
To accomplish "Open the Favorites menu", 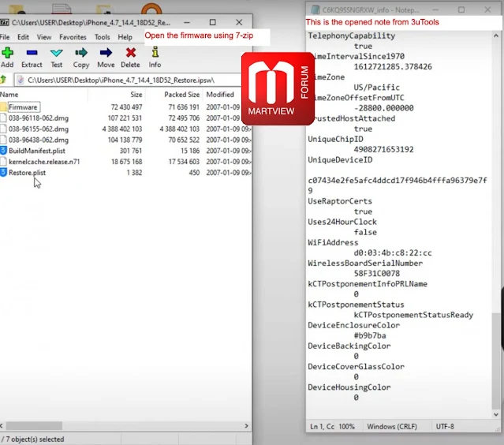I will (x=73, y=37).
